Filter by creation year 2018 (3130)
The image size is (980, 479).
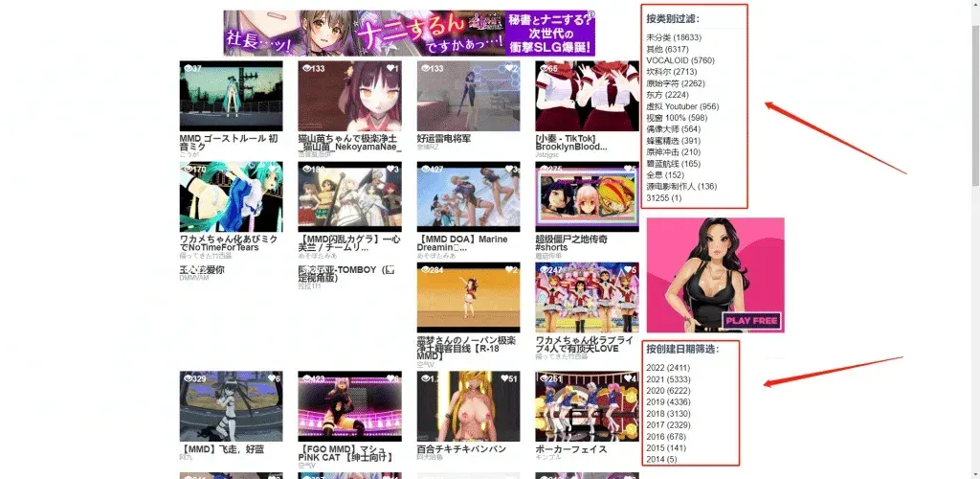click(x=668, y=413)
